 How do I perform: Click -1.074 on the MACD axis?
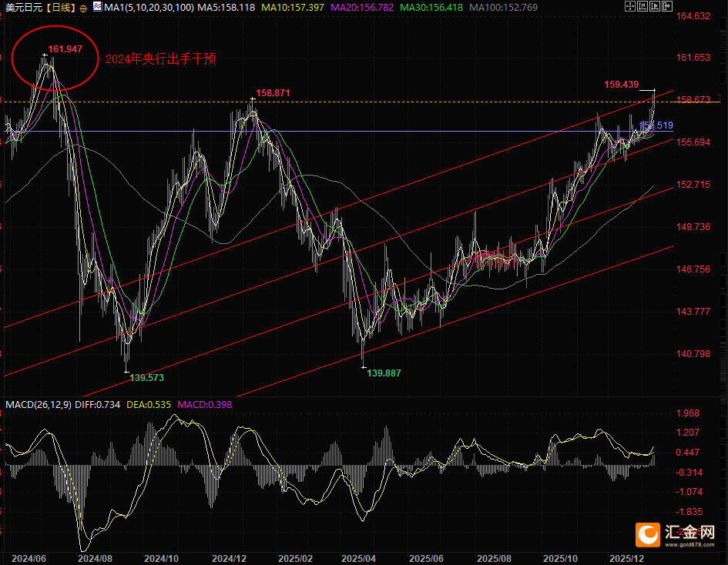688,492
